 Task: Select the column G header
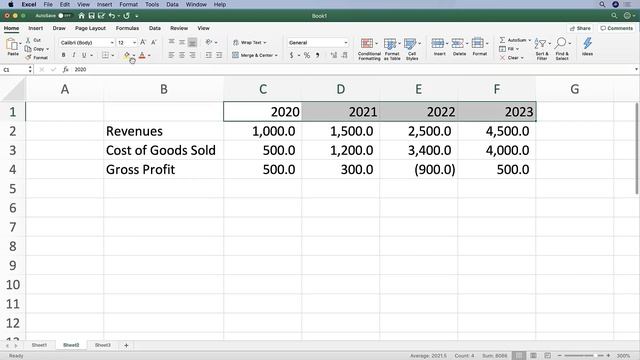point(575,89)
